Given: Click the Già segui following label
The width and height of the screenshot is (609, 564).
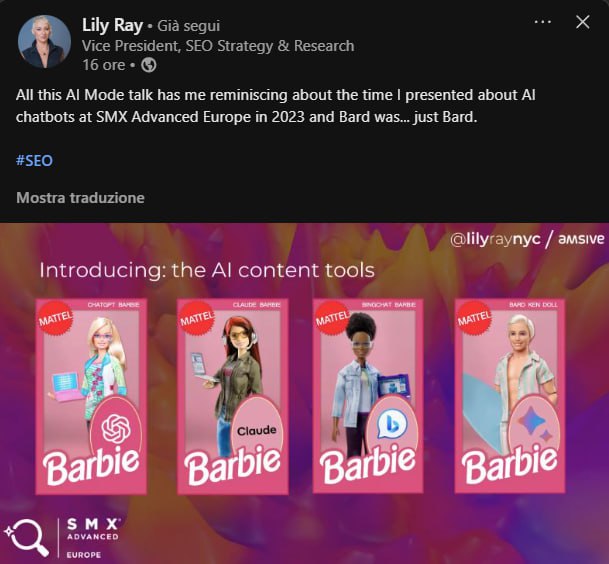Looking at the screenshot, I should (188, 26).
